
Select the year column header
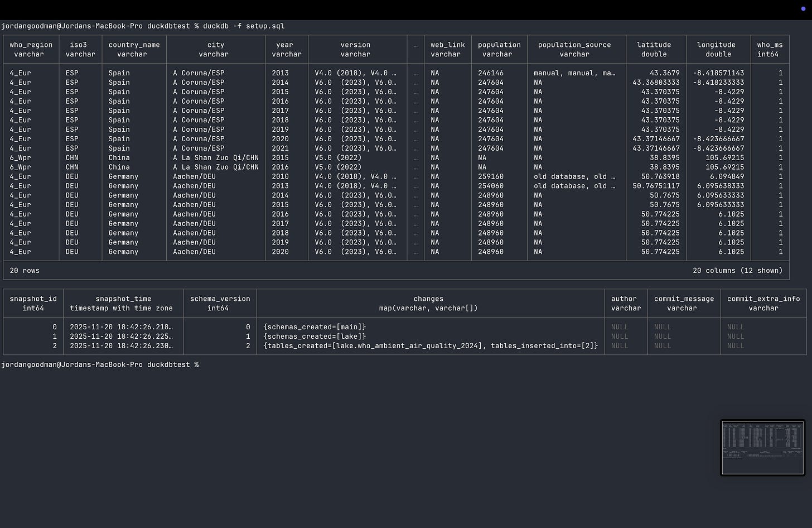coord(287,50)
